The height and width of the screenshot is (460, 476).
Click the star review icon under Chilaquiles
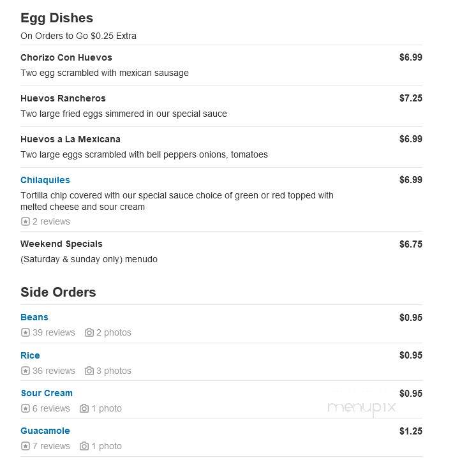point(26,221)
